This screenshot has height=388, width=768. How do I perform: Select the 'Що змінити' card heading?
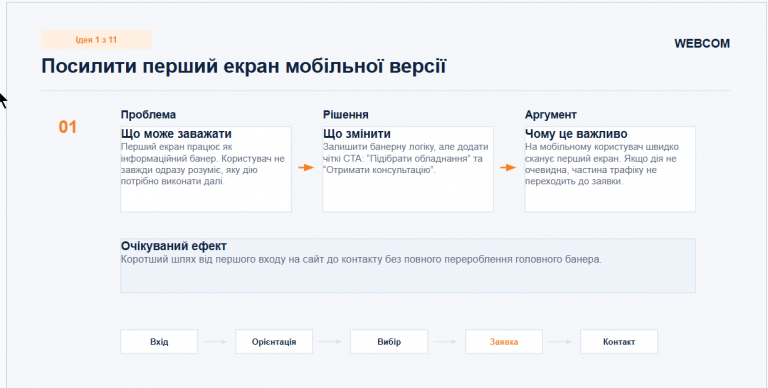point(357,134)
